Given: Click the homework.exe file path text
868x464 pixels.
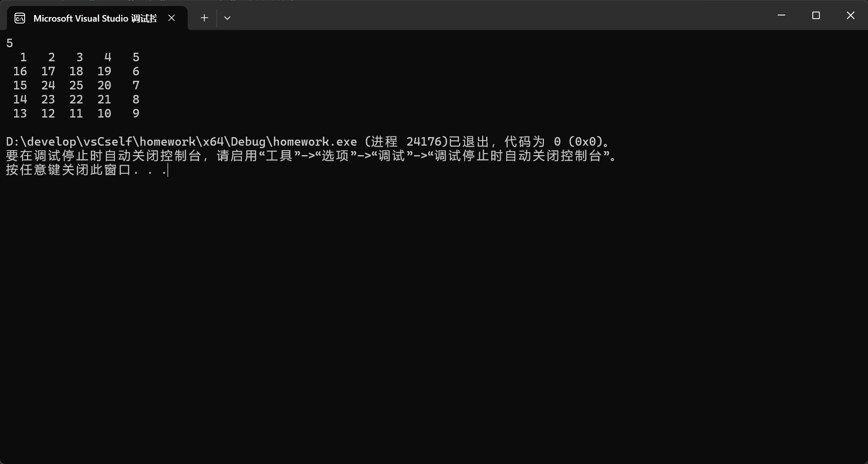Looking at the screenshot, I should (181, 141).
